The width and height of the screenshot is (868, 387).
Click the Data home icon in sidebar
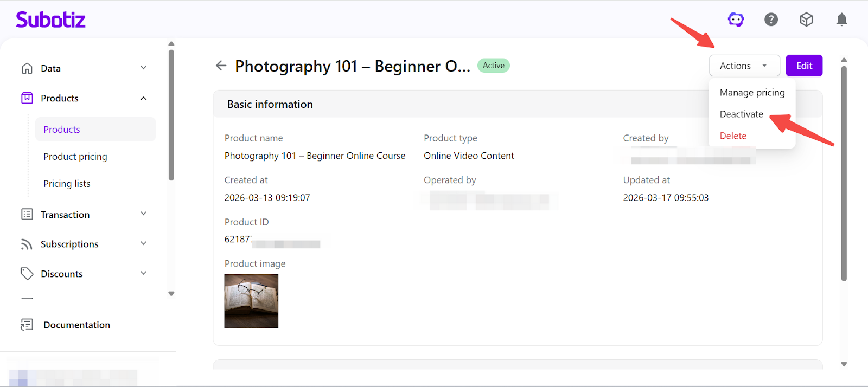pyautogui.click(x=27, y=68)
